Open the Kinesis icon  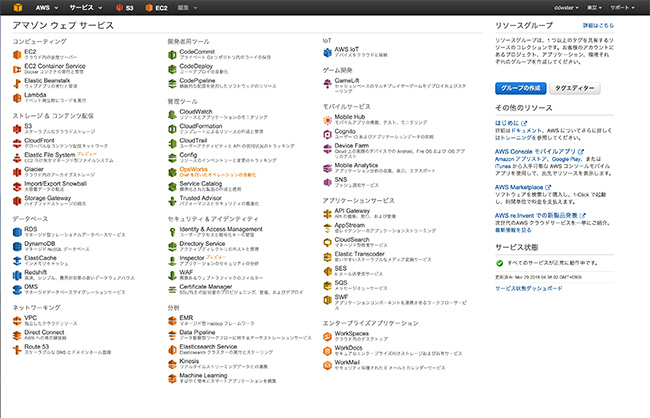(172, 364)
